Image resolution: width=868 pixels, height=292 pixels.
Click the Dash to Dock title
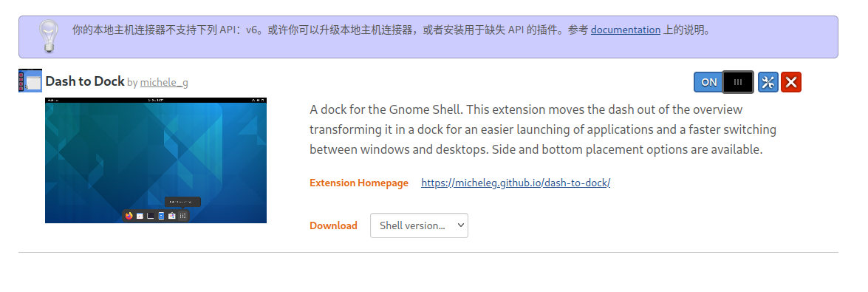[x=85, y=81]
